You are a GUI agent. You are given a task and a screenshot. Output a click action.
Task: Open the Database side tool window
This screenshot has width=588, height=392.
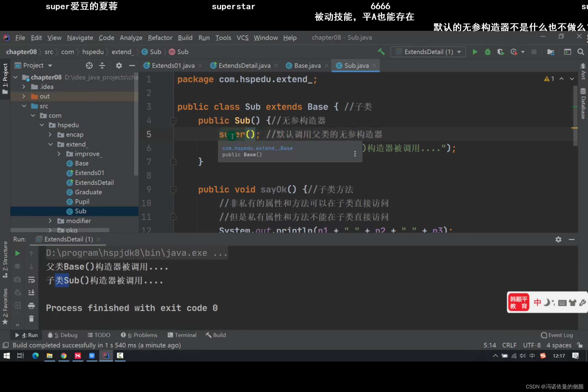pyautogui.click(x=583, y=104)
